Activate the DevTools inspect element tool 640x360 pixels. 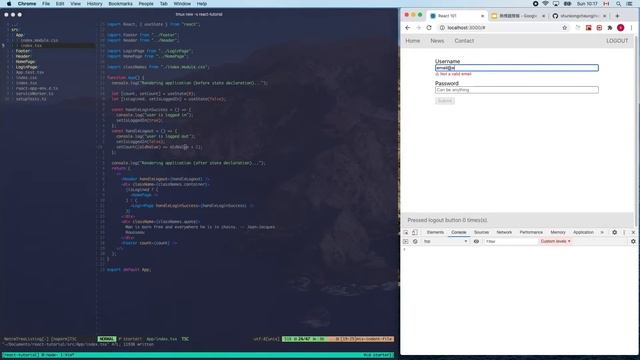point(406,232)
